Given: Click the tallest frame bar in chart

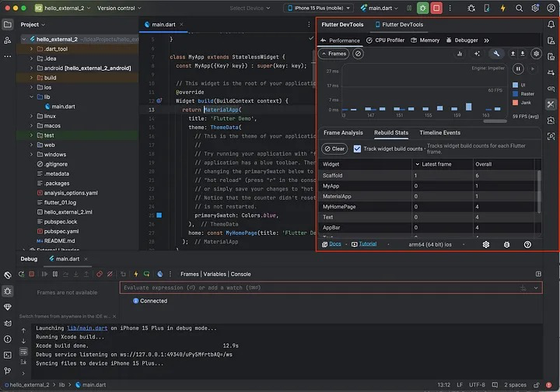Looking at the screenshot, I should point(468,107).
